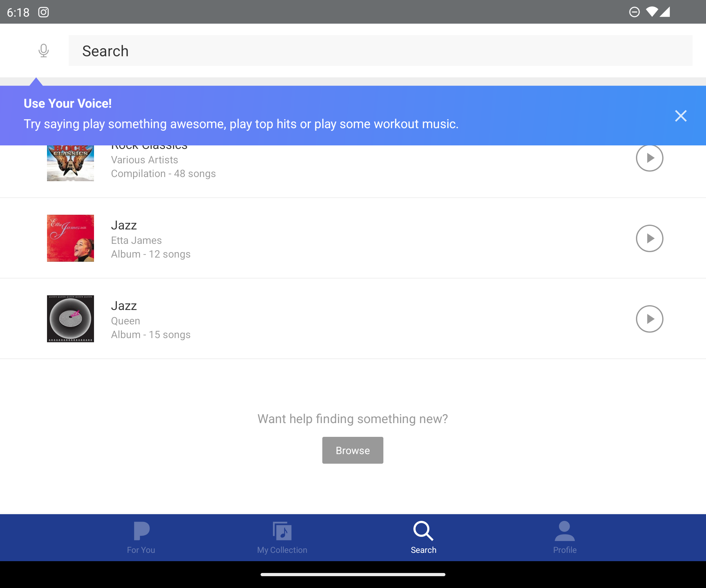Play Etta James Jazz album
The image size is (706, 588).
pyautogui.click(x=649, y=238)
